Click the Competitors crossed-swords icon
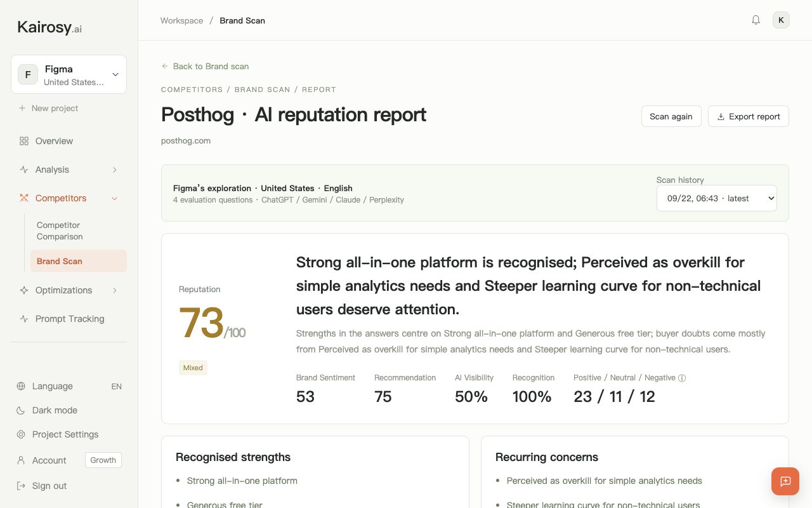 (24, 198)
